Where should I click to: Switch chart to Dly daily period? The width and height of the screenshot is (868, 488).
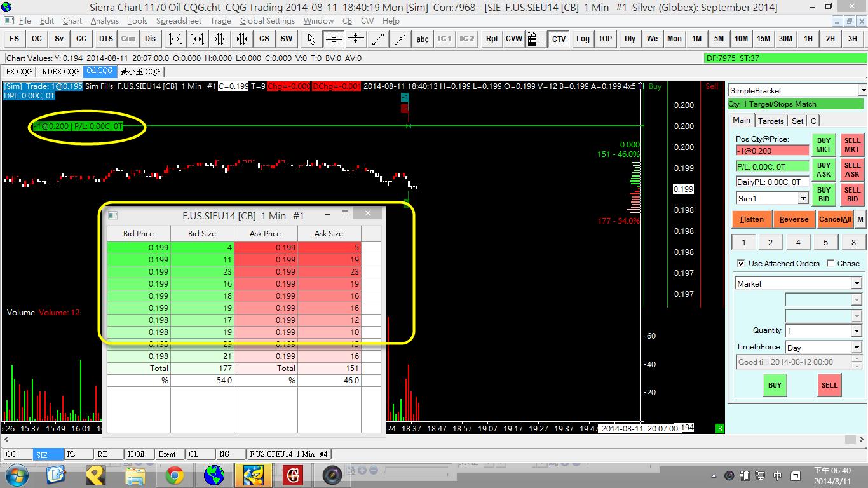click(630, 39)
